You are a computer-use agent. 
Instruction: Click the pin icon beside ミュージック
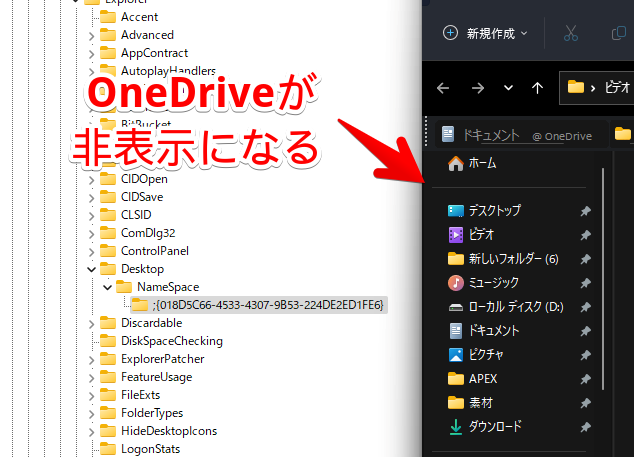tap(585, 283)
